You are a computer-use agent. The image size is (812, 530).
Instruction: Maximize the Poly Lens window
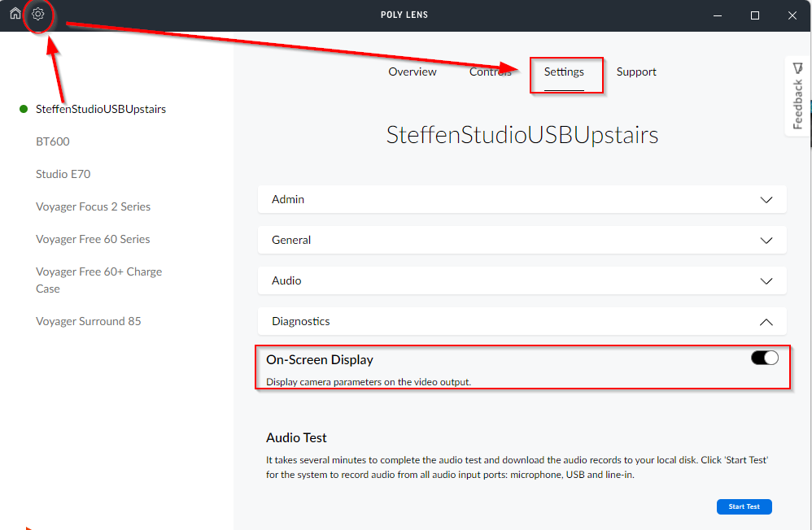(755, 15)
